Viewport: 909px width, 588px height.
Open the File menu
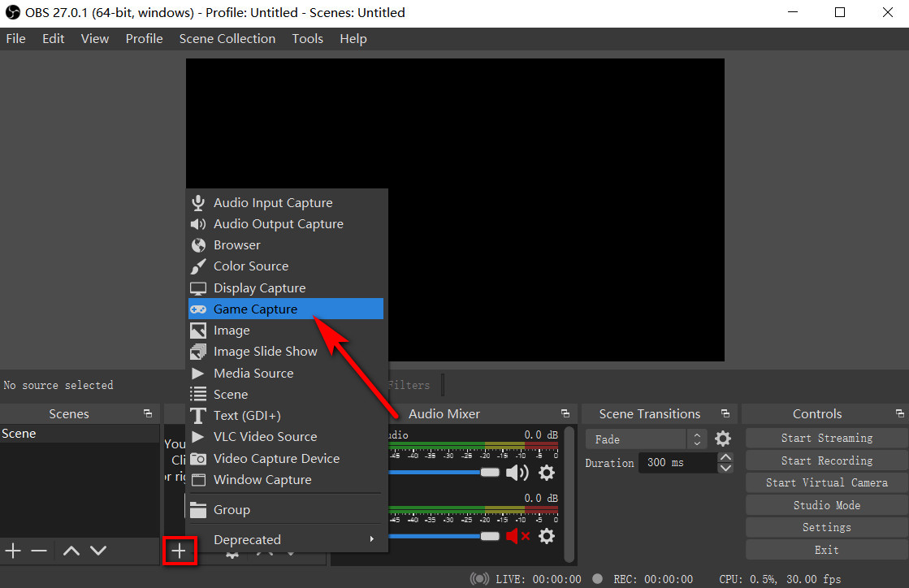coord(15,39)
